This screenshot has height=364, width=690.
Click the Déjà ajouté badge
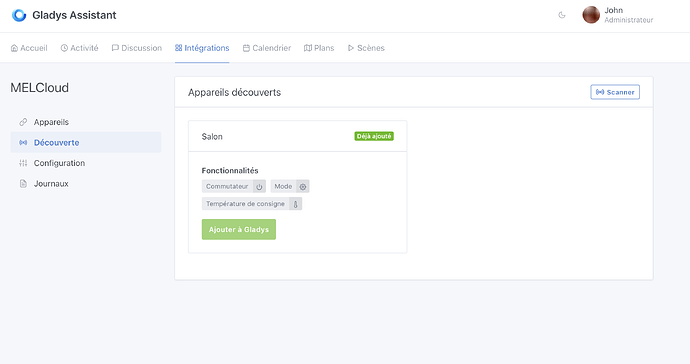374,136
